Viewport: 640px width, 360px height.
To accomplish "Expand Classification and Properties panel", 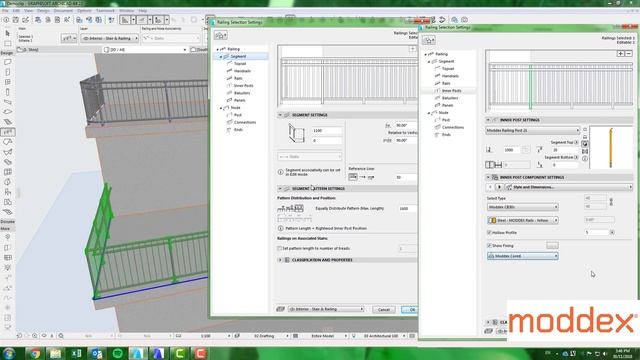I will (280, 260).
